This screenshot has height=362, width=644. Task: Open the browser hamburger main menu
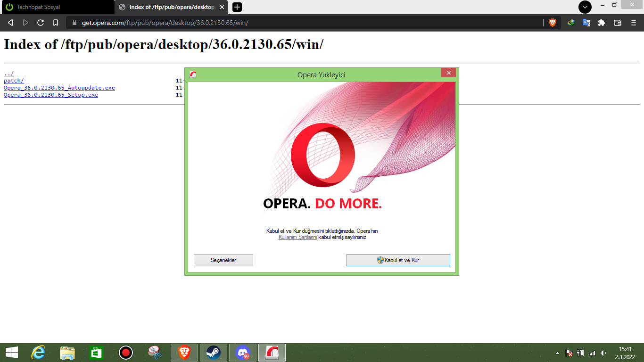coord(633,23)
